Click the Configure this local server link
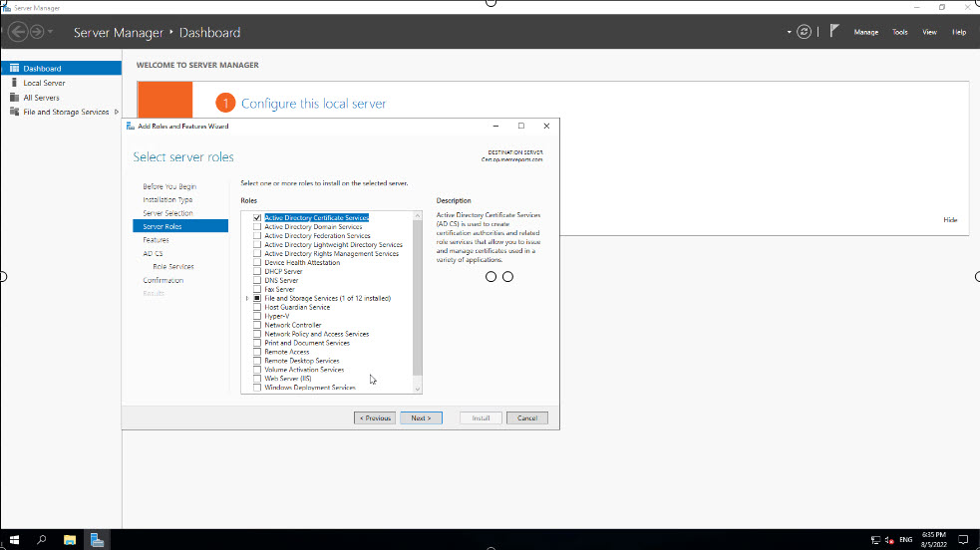The image size is (980, 550). point(314,104)
